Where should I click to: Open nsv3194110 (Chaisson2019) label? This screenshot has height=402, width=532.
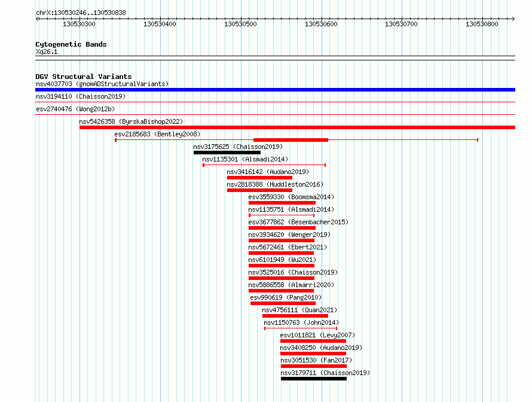click(x=81, y=96)
